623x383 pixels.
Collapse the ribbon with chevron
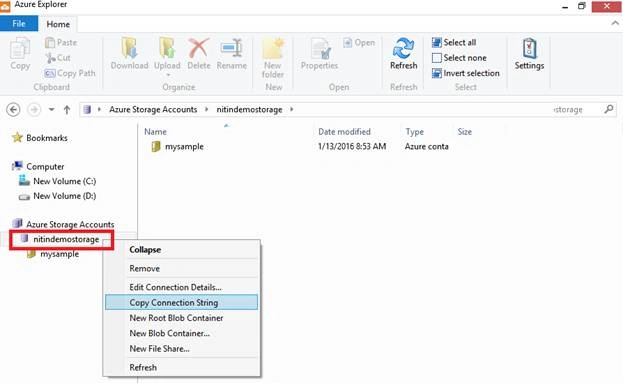(615, 23)
